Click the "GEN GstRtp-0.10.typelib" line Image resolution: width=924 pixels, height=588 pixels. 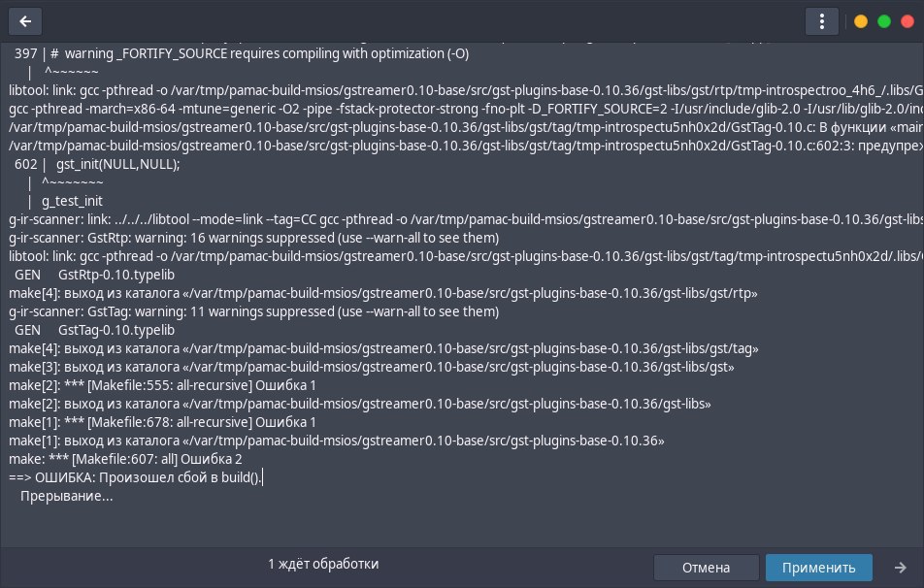(x=86, y=275)
